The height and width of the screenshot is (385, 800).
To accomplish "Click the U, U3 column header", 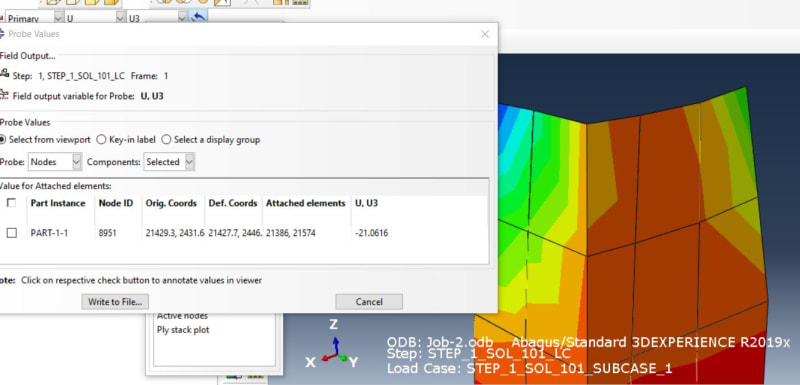I will pos(366,203).
